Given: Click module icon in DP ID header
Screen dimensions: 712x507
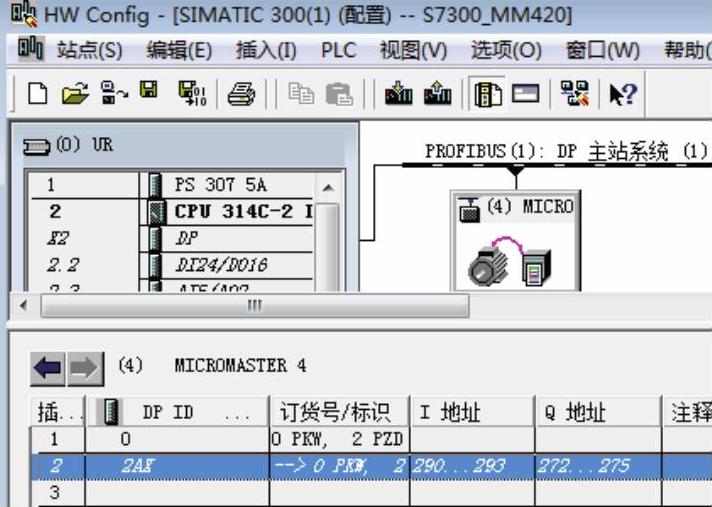Looking at the screenshot, I should [x=111, y=412].
